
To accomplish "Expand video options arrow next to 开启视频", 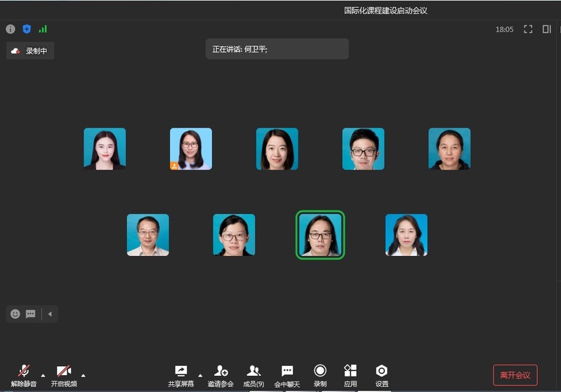I will [83, 376].
